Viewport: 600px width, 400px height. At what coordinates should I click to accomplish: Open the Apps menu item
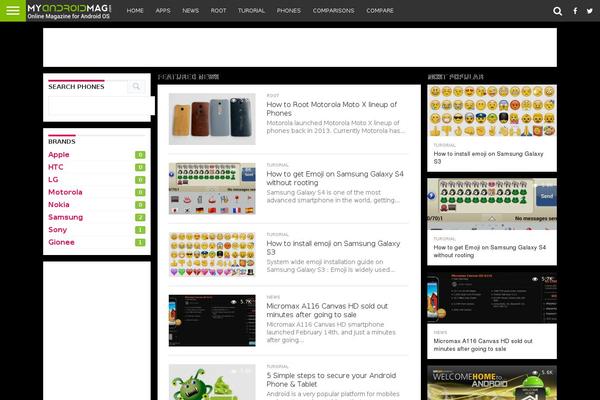[x=163, y=11]
